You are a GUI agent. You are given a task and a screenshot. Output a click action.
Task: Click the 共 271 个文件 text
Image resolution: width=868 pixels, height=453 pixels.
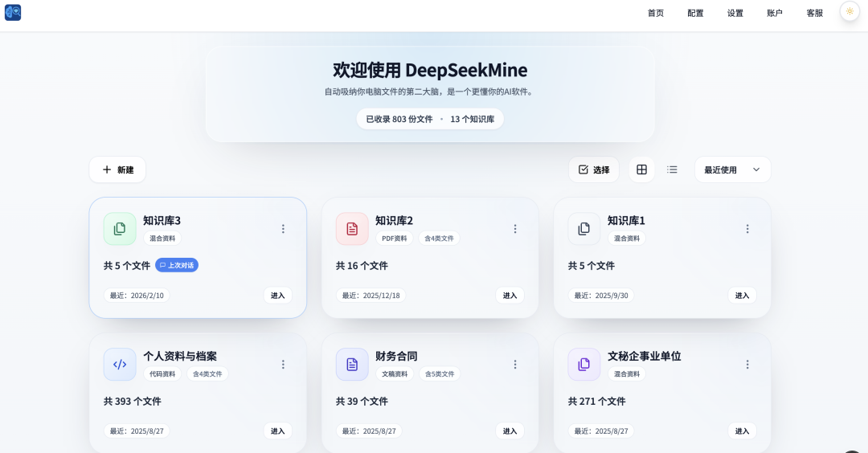[x=596, y=401]
